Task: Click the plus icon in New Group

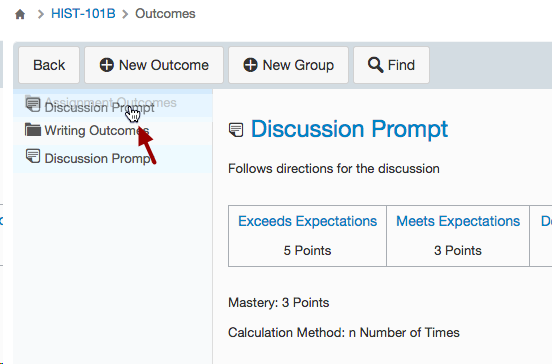Action: tap(250, 65)
